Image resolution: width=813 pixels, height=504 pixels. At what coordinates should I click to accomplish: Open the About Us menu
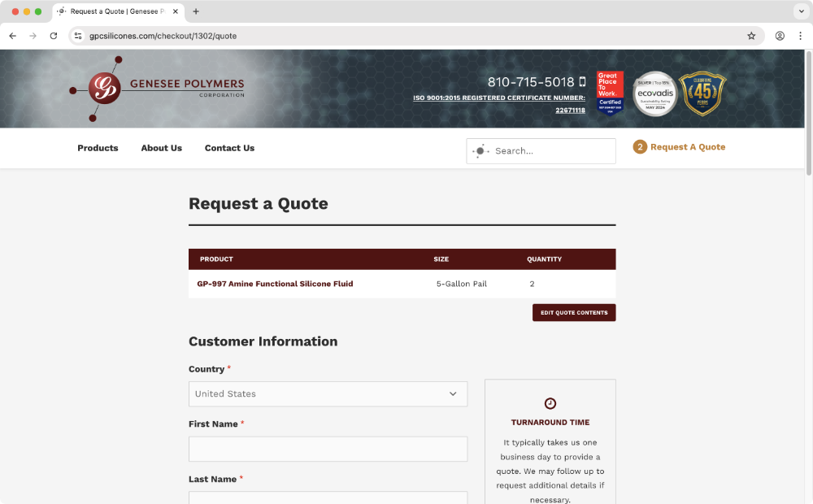pyautogui.click(x=161, y=148)
